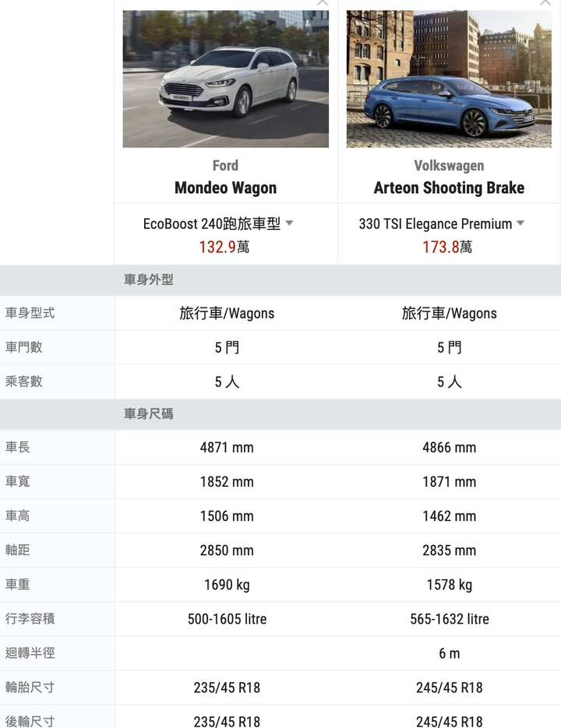Click the 行李容積 row label
Viewport: 561px width, 728px height.
[30, 618]
